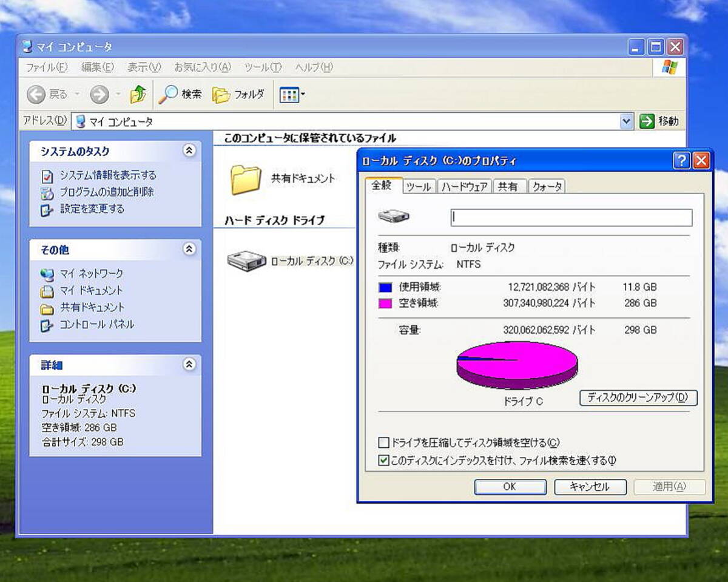Click the address bar computer icon
Viewport: 728px width, 582px height.
81,121
